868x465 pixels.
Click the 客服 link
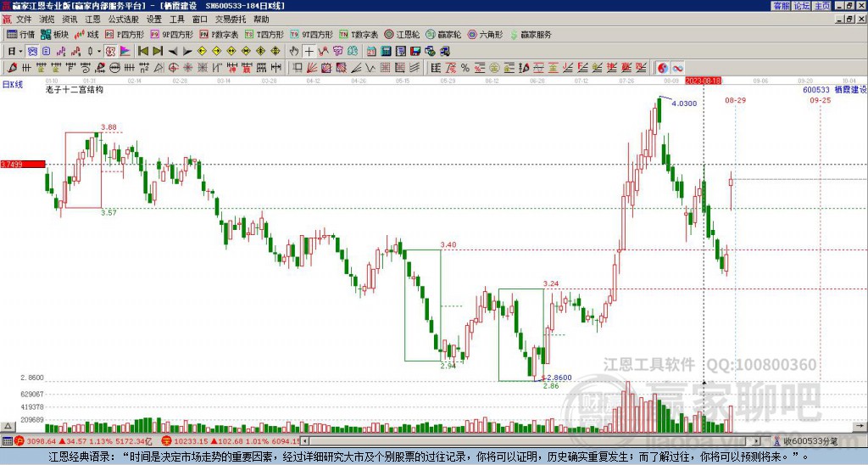782,6
